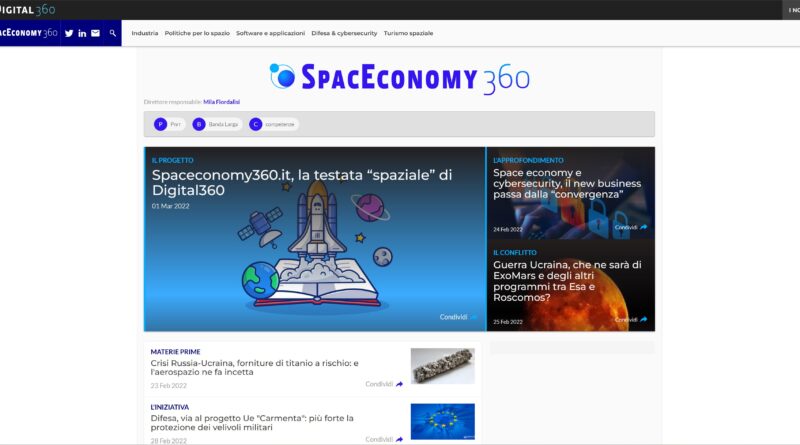Open the Twitter social icon
Viewport: 800px width, 445px height.
[69, 33]
